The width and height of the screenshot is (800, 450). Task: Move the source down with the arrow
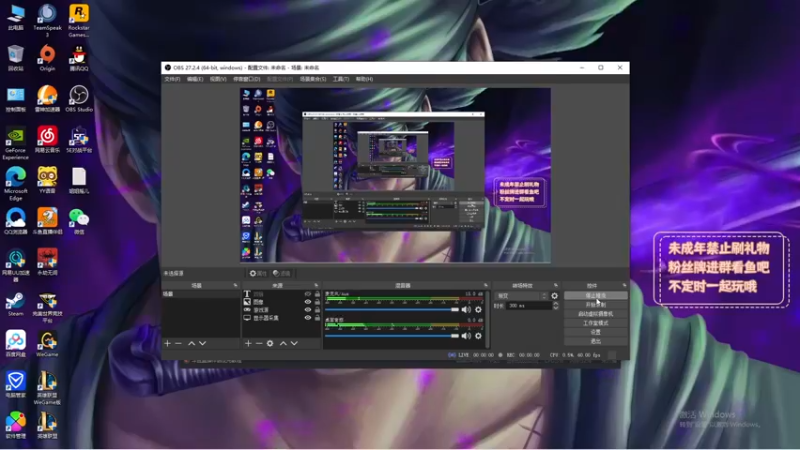pos(294,343)
